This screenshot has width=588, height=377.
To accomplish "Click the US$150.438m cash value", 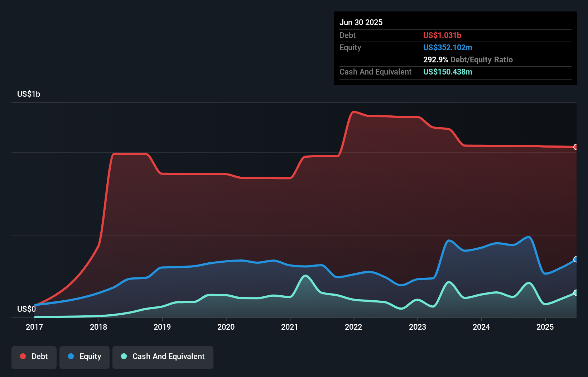I will coord(448,72).
